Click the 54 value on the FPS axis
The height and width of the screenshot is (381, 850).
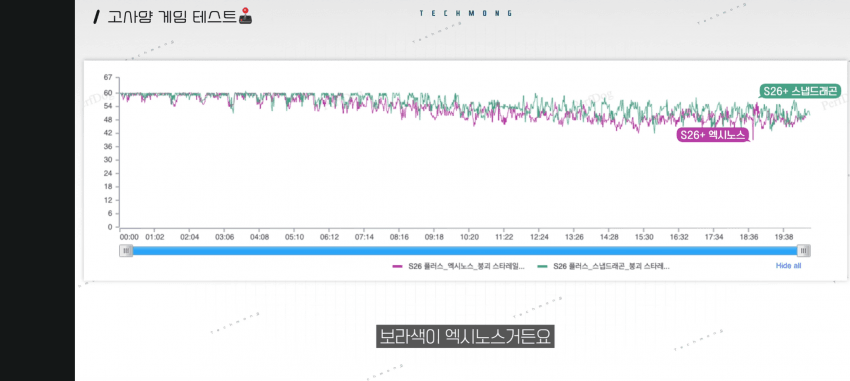(107, 106)
